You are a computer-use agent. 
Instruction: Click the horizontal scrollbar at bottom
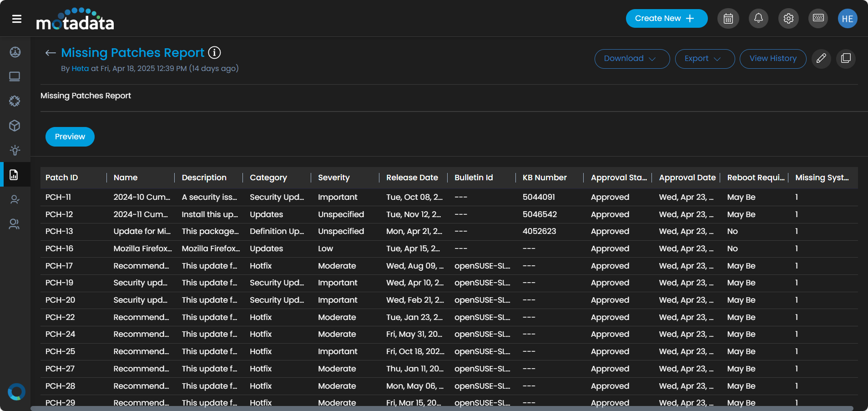coord(442,408)
